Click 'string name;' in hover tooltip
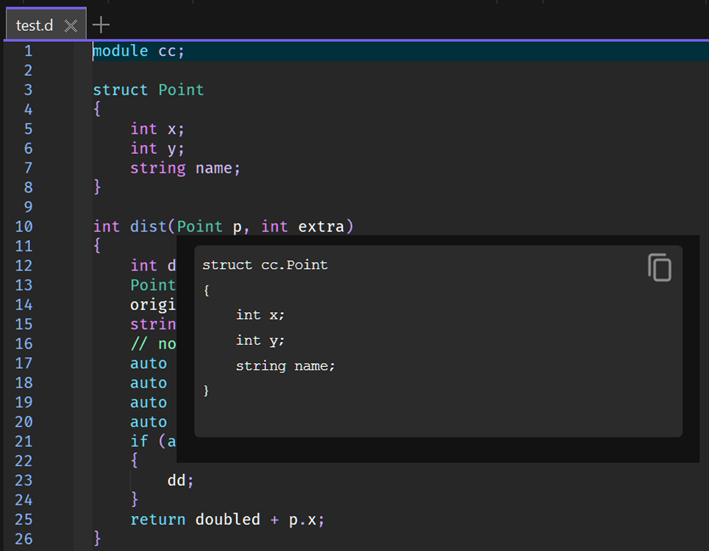The width and height of the screenshot is (709, 551). point(285,366)
